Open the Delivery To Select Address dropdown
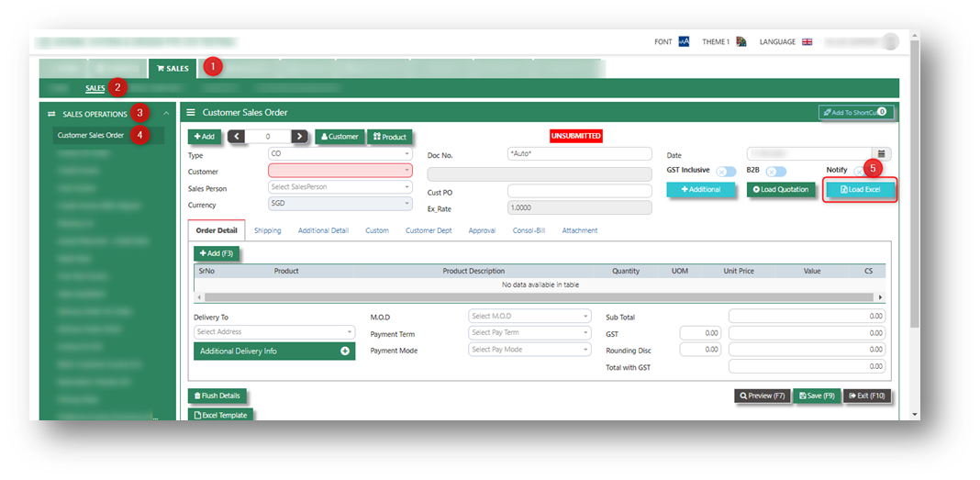The image size is (980, 480). click(x=274, y=332)
